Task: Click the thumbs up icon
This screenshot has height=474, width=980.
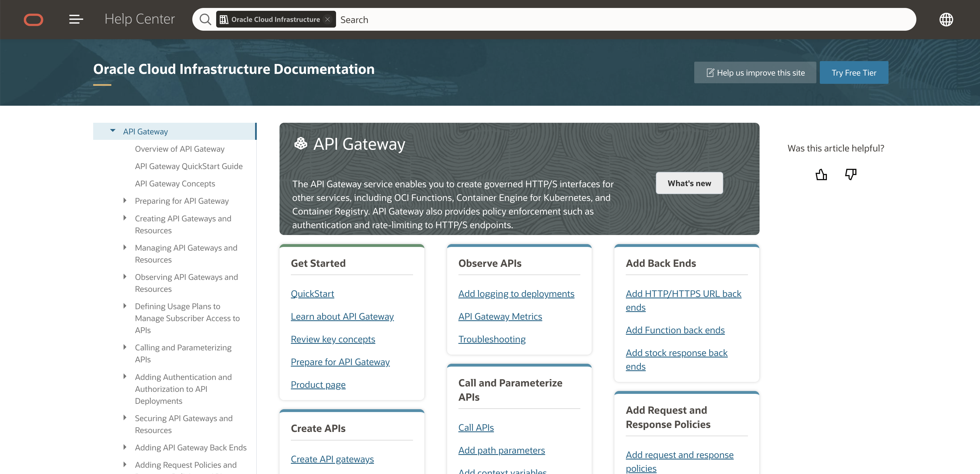Action: click(821, 175)
